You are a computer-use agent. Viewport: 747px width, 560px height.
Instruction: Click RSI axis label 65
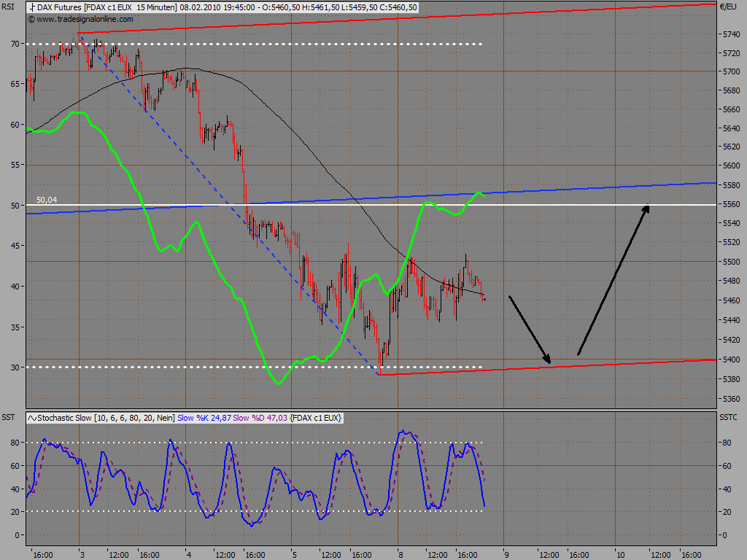coord(15,84)
